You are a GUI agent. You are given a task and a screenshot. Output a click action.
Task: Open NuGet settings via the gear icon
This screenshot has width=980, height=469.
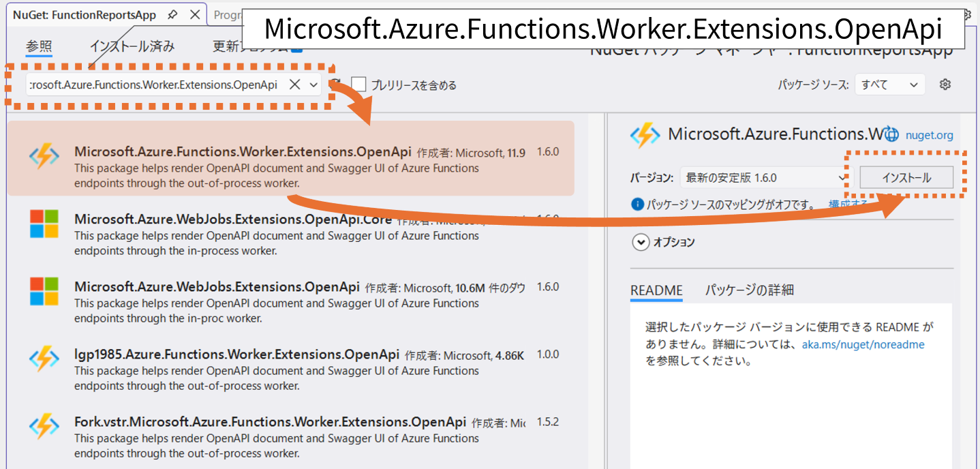pyautogui.click(x=945, y=84)
